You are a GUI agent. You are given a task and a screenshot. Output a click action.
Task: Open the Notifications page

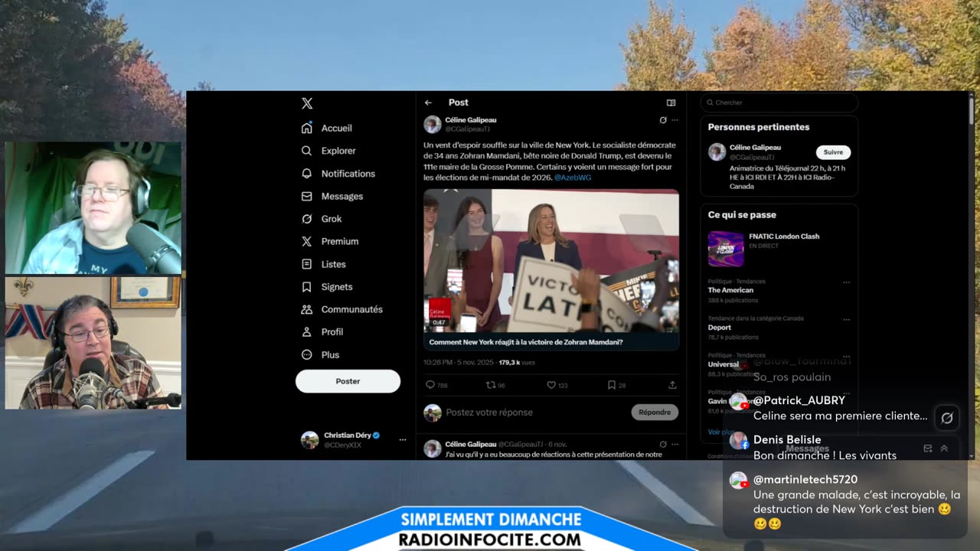tap(338, 174)
